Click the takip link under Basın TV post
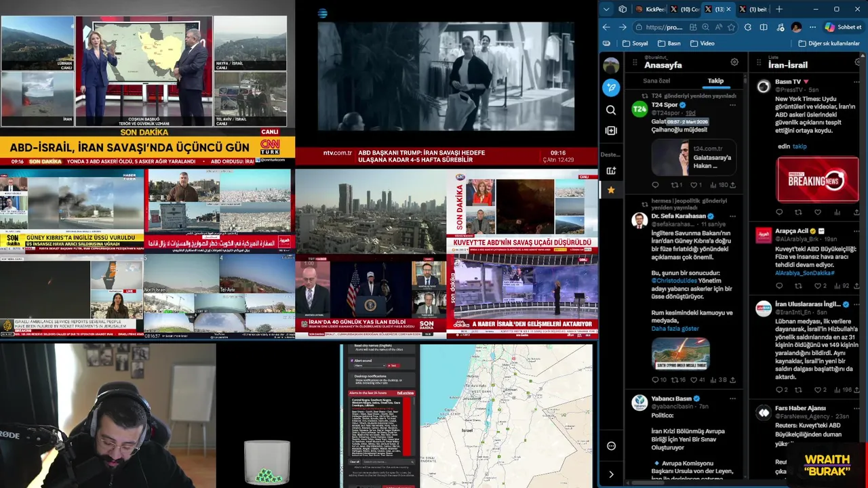The width and height of the screenshot is (868, 488). [x=800, y=146]
